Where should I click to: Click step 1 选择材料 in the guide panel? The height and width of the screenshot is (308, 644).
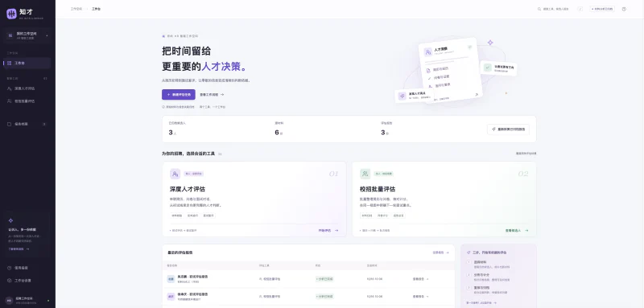[489, 264]
